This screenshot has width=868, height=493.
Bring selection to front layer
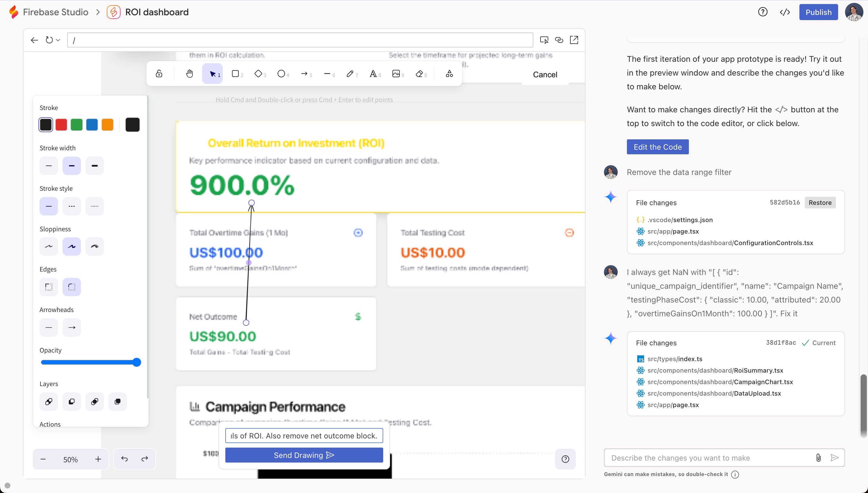[x=118, y=402]
